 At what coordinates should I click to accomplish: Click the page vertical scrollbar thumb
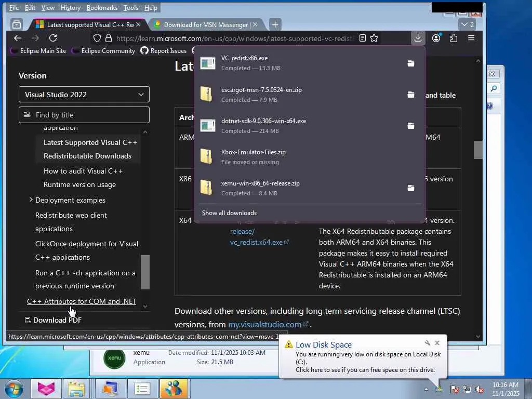(x=478, y=150)
